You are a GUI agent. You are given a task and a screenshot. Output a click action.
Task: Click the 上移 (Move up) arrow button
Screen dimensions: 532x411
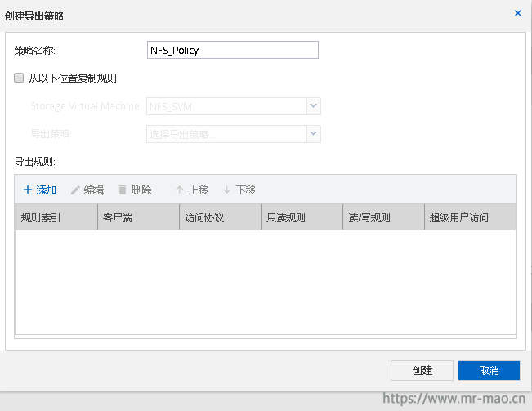coord(192,190)
